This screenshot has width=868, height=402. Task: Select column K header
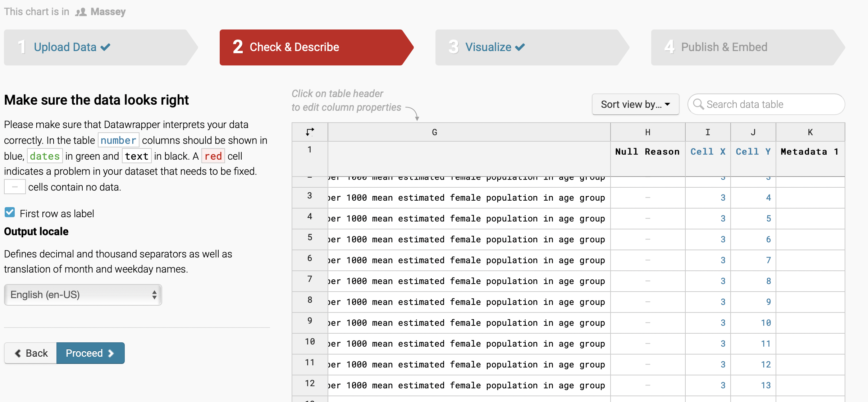810,132
